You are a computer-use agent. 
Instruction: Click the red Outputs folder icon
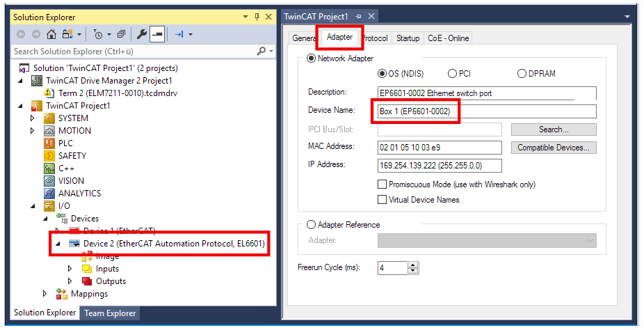click(x=87, y=281)
